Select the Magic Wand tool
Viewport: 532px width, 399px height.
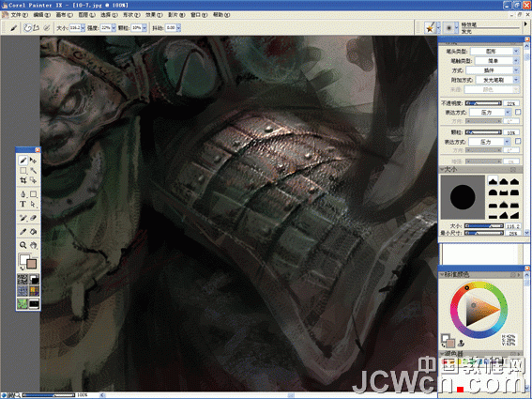click(33, 170)
